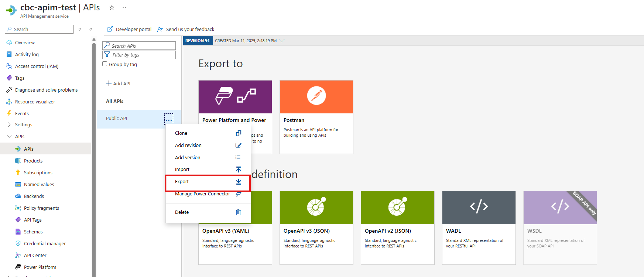Choose Add revision in context menu
Viewport: 644px width, 277px height.
click(188, 146)
